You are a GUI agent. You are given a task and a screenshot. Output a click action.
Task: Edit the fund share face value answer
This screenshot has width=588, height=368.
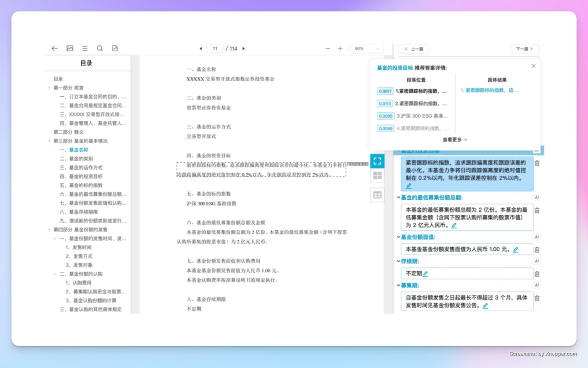click(516, 249)
